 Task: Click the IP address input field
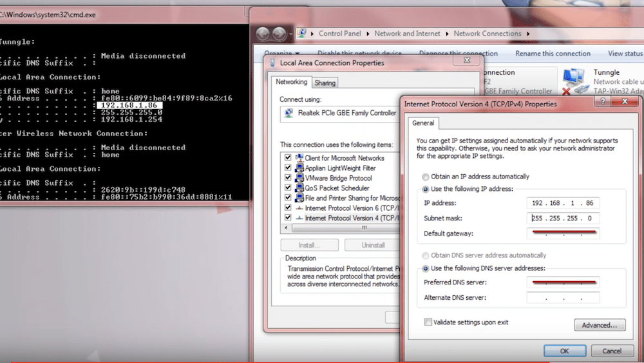(563, 203)
